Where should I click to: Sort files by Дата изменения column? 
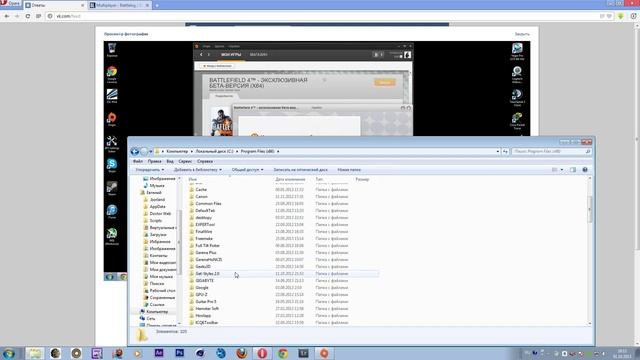tap(290, 180)
